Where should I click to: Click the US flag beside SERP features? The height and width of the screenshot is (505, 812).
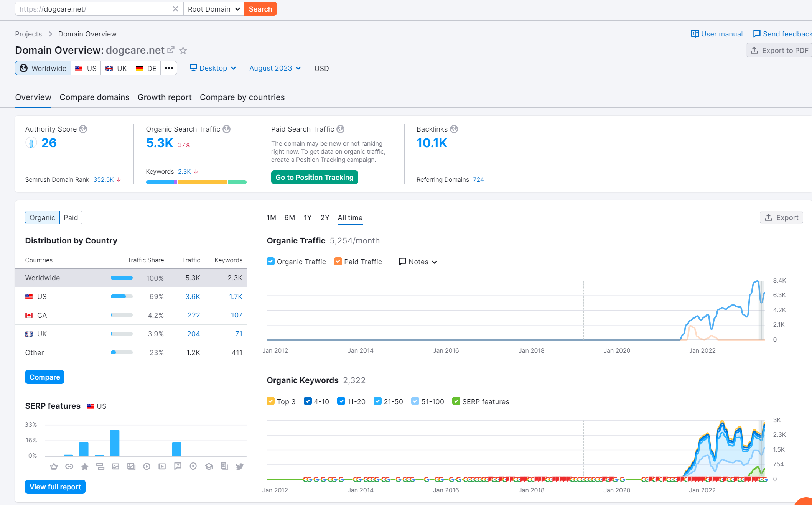(91, 406)
